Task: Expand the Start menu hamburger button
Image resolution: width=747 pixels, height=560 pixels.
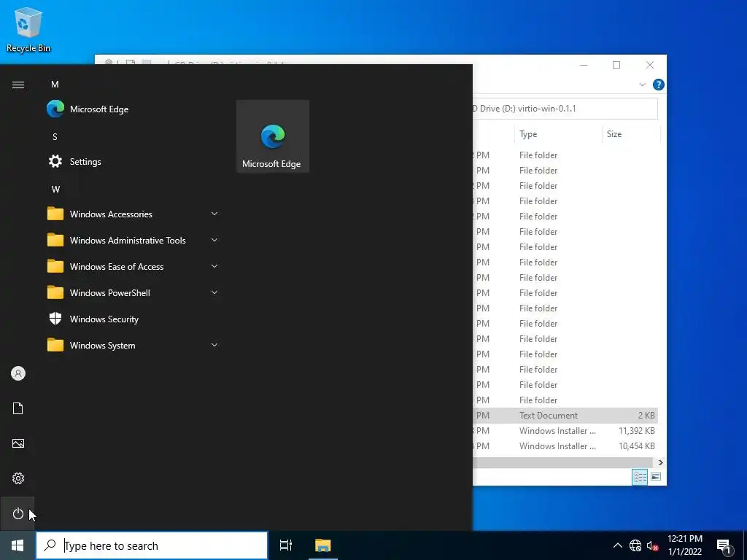Action: click(x=18, y=85)
